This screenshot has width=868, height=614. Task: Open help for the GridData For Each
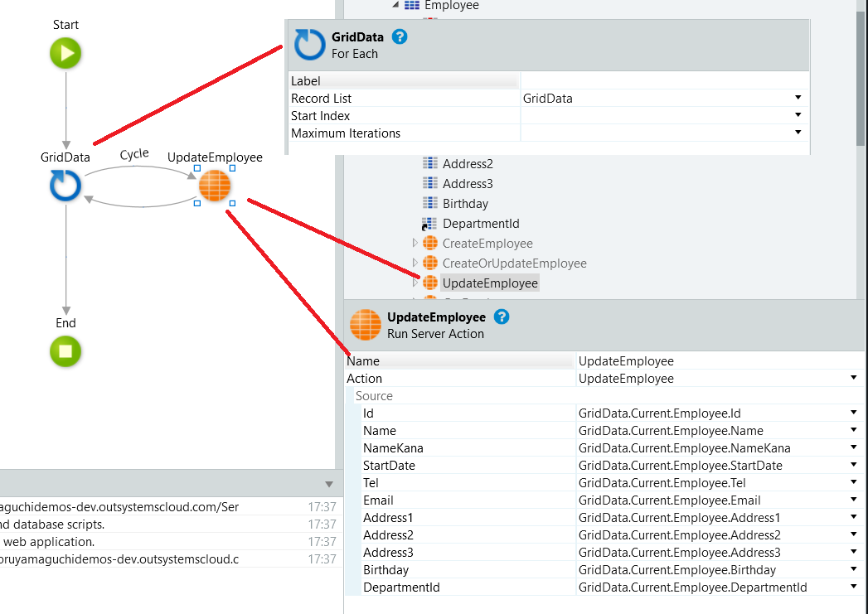pos(399,36)
